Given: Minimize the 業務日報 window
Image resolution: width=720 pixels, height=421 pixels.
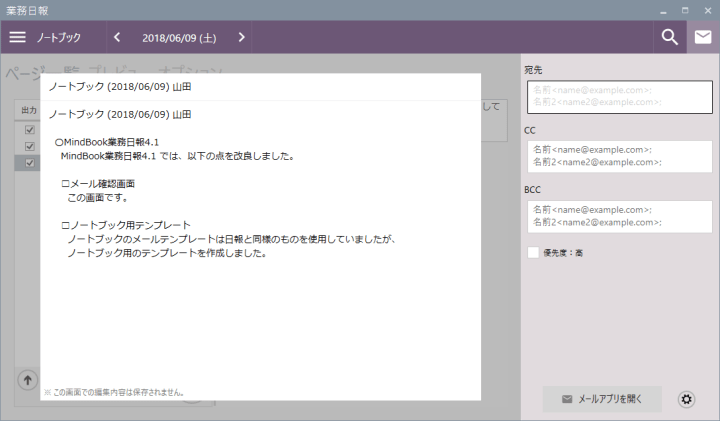Looking at the screenshot, I should (663, 11).
